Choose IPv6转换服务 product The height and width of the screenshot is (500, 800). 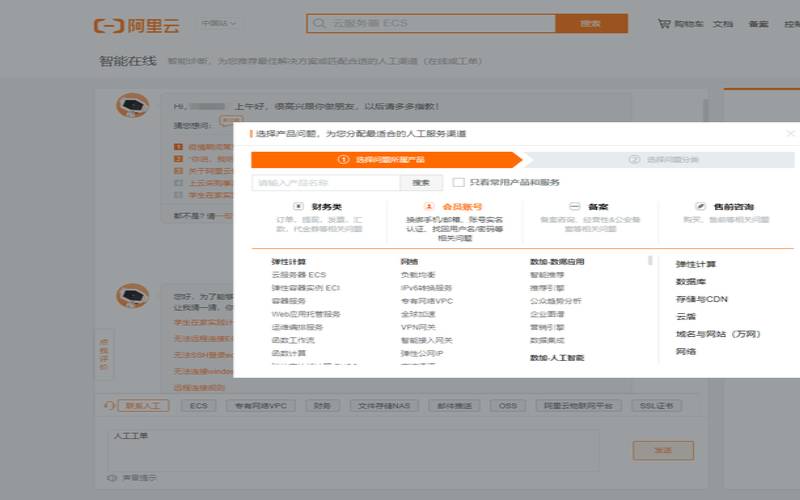[x=426, y=288]
